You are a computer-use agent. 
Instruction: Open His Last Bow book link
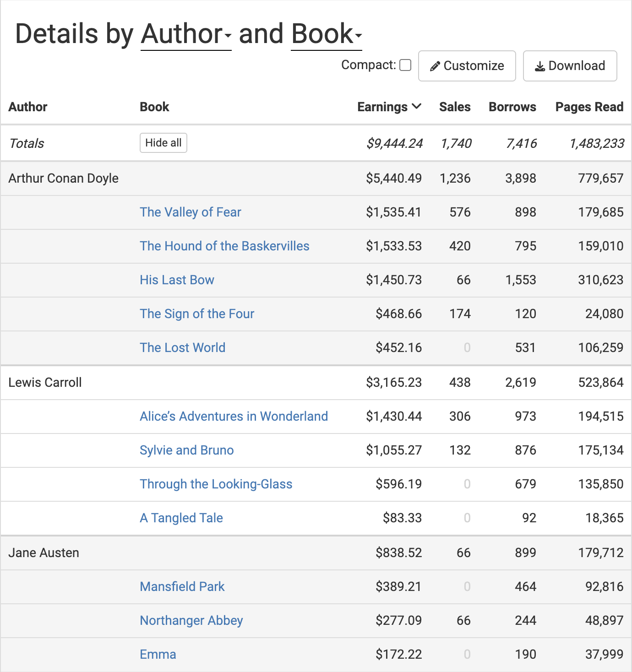point(177,280)
